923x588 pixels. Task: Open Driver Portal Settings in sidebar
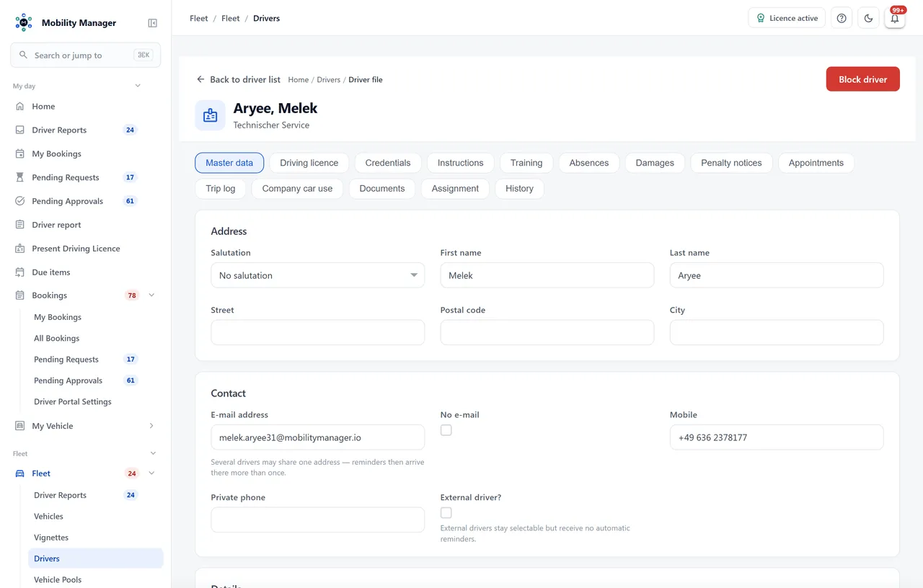tap(73, 401)
